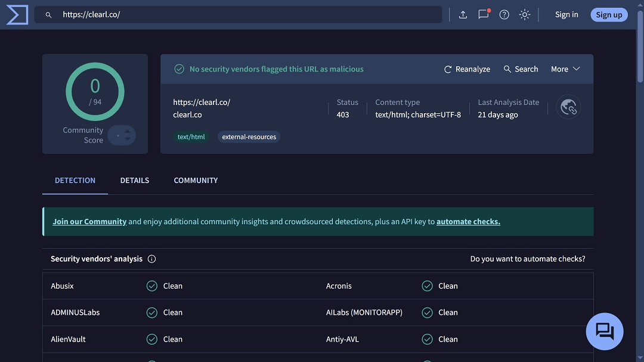Screen dimensions: 644x362
Task: Open the help question mark icon
Action: click(x=504, y=14)
